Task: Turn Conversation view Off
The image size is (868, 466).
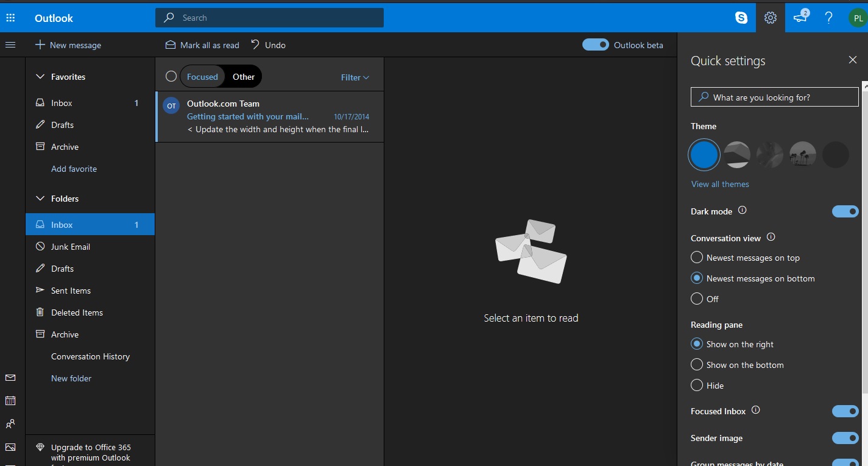Action: click(x=697, y=299)
